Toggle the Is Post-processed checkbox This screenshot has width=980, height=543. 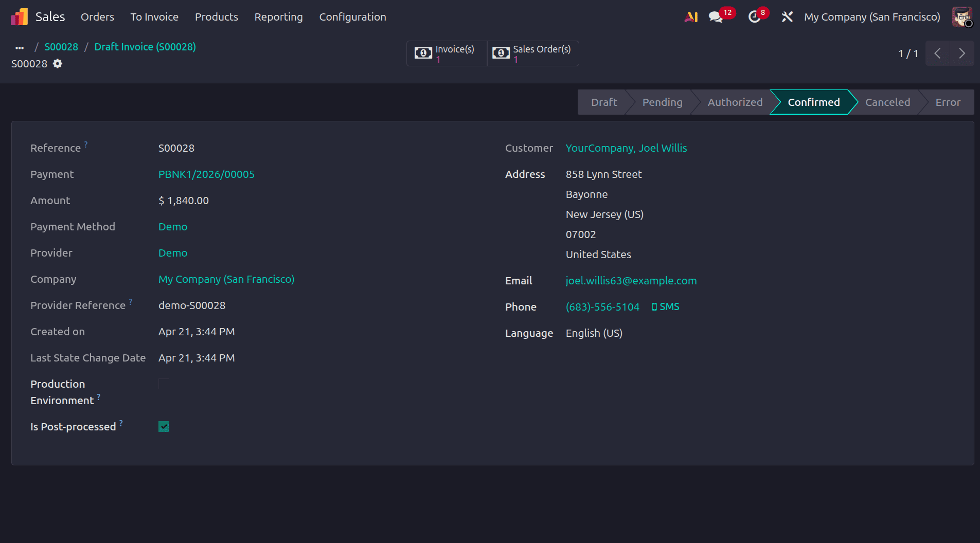[164, 427]
